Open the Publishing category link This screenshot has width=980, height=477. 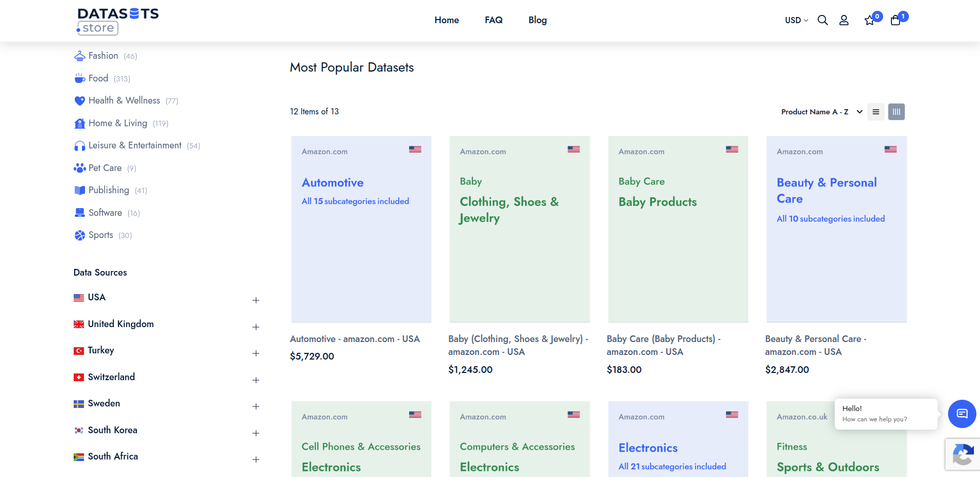coord(109,190)
